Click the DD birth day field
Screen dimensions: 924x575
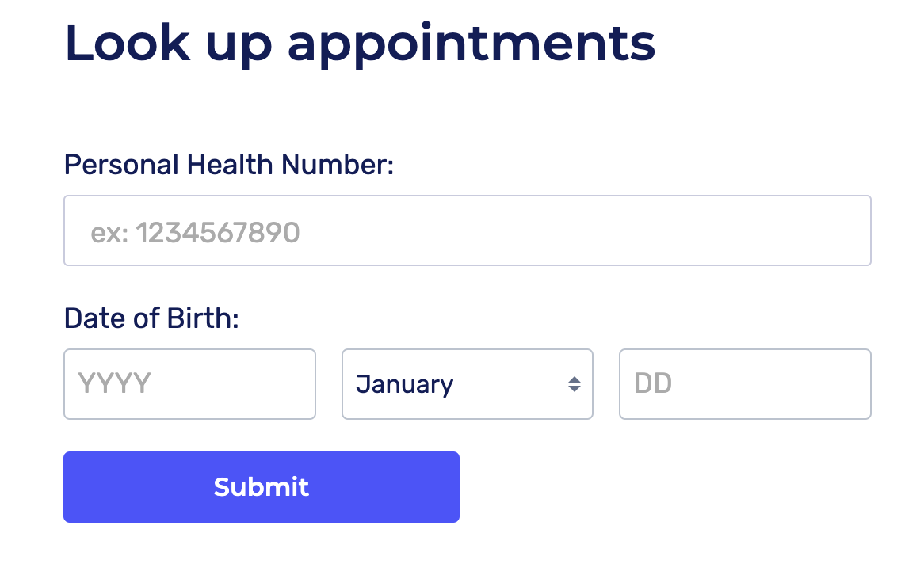(744, 385)
